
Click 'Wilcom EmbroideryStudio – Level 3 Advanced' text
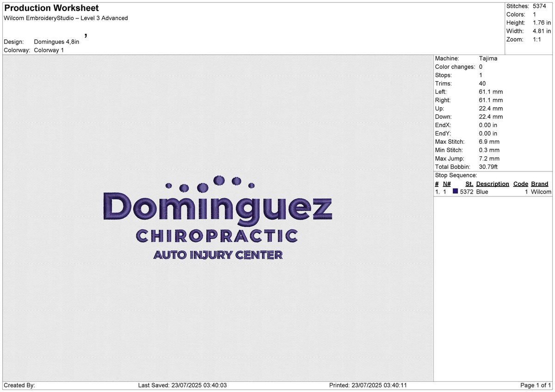[x=66, y=18]
